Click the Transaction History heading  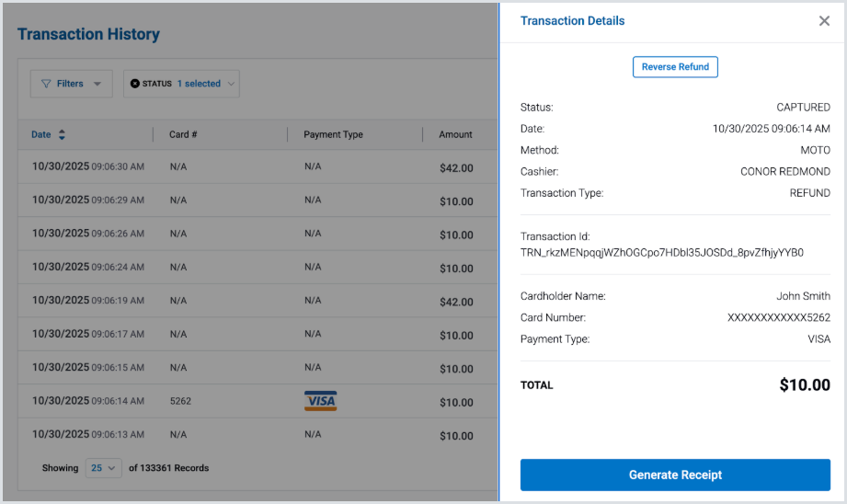[x=88, y=35]
